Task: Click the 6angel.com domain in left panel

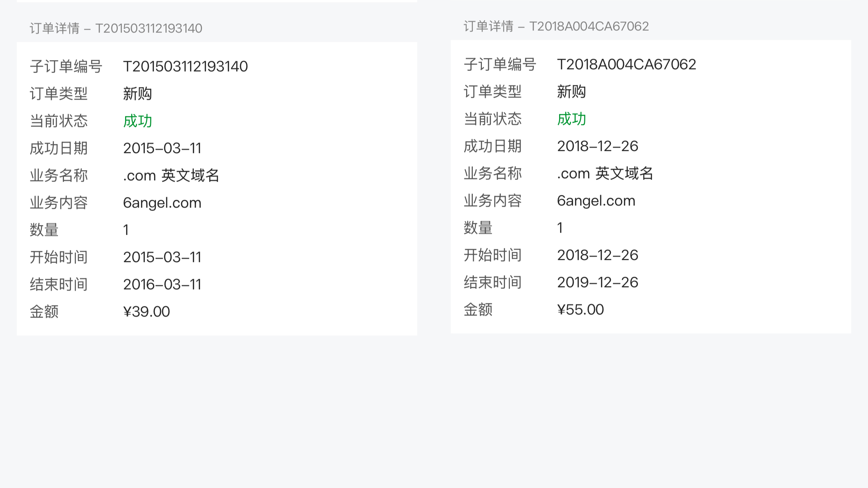Action: click(x=162, y=202)
